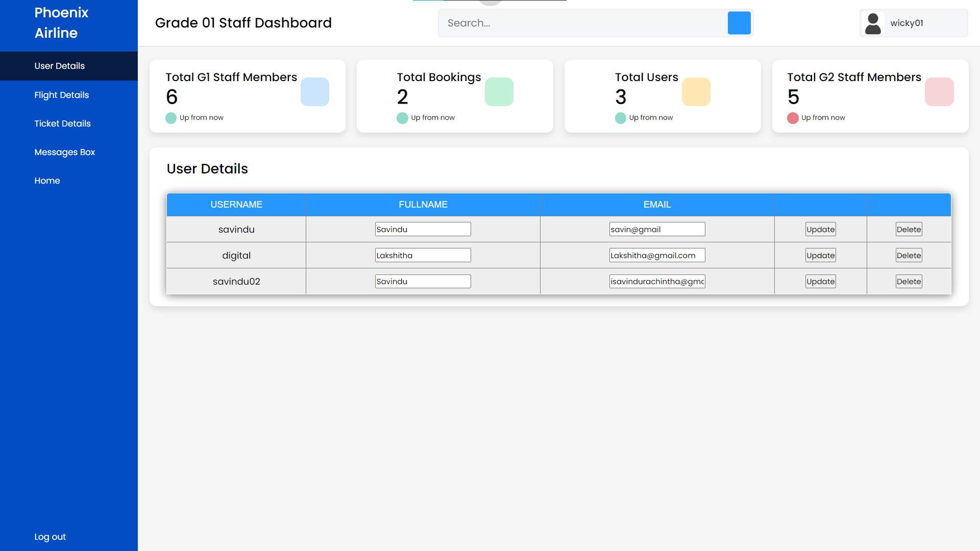Click the wicky01 user avatar icon
Image resolution: width=980 pixels, height=551 pixels.
[873, 23]
